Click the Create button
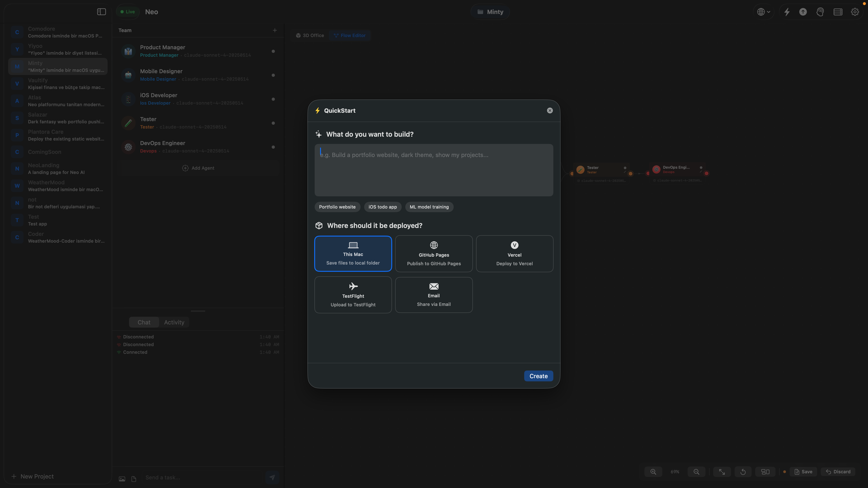Screen dimensions: 868x488 (538, 376)
